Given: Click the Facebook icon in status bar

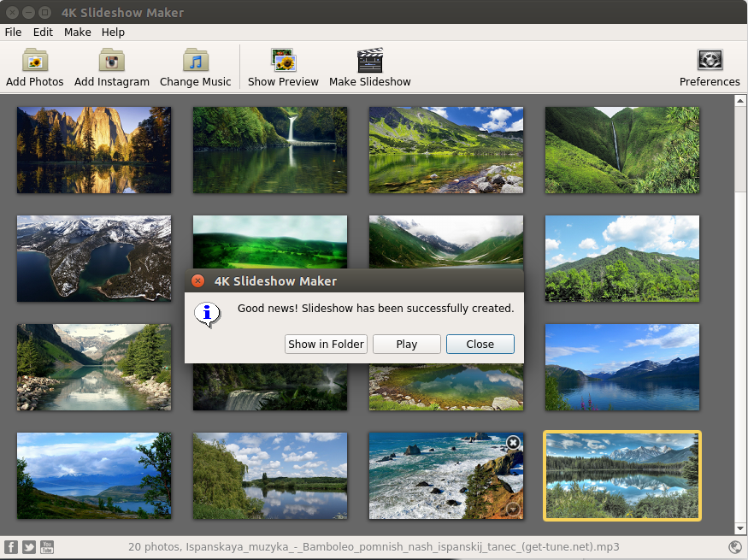Looking at the screenshot, I should coord(11,546).
